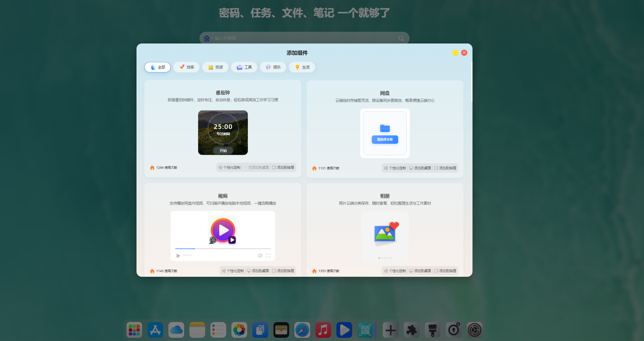
Task: Switch to the 工具 category tab
Action: coord(244,67)
